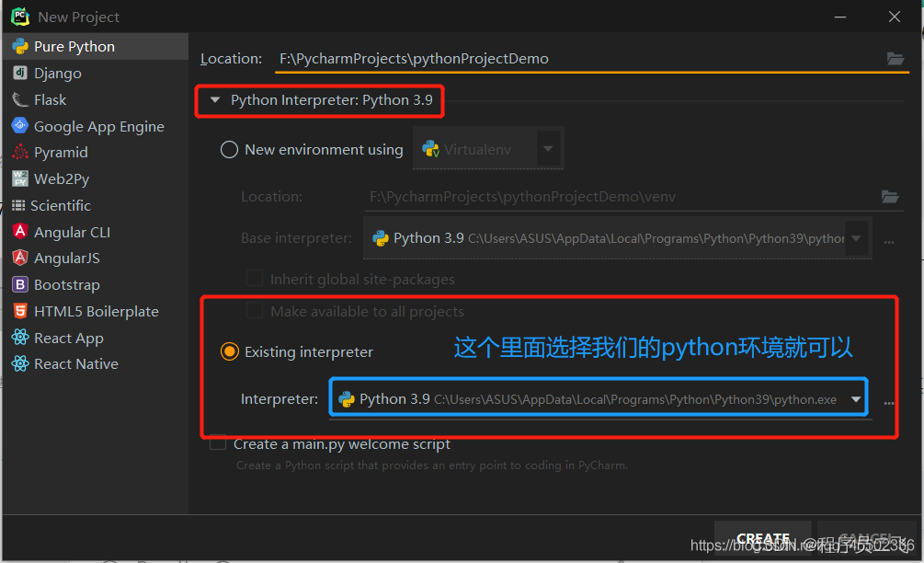
Task: Click the Bootstrap B icon
Action: coord(20,285)
